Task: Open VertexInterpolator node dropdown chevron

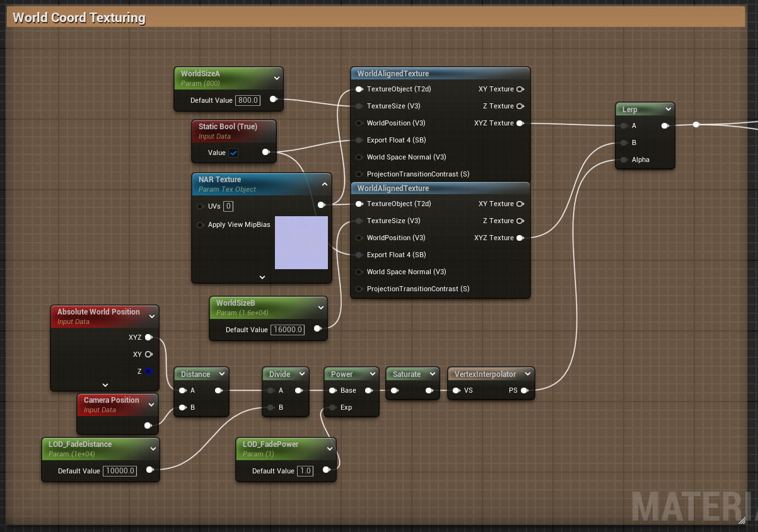Action: pyautogui.click(x=527, y=374)
